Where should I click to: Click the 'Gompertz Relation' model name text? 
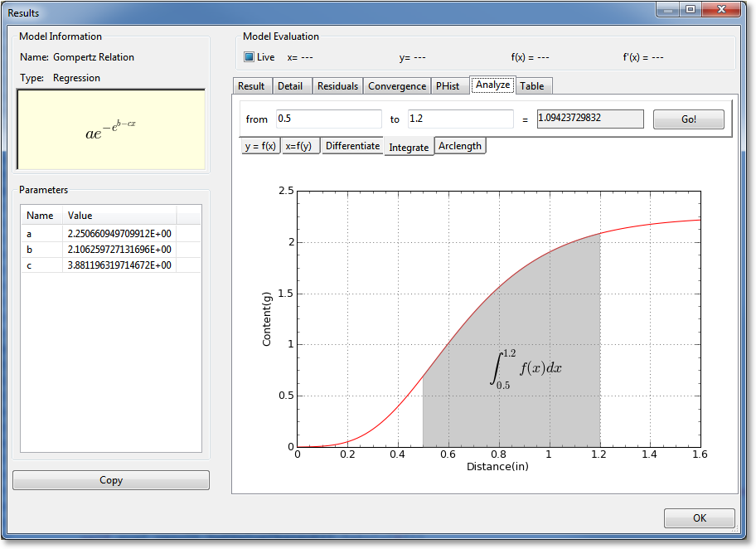pyautogui.click(x=94, y=57)
